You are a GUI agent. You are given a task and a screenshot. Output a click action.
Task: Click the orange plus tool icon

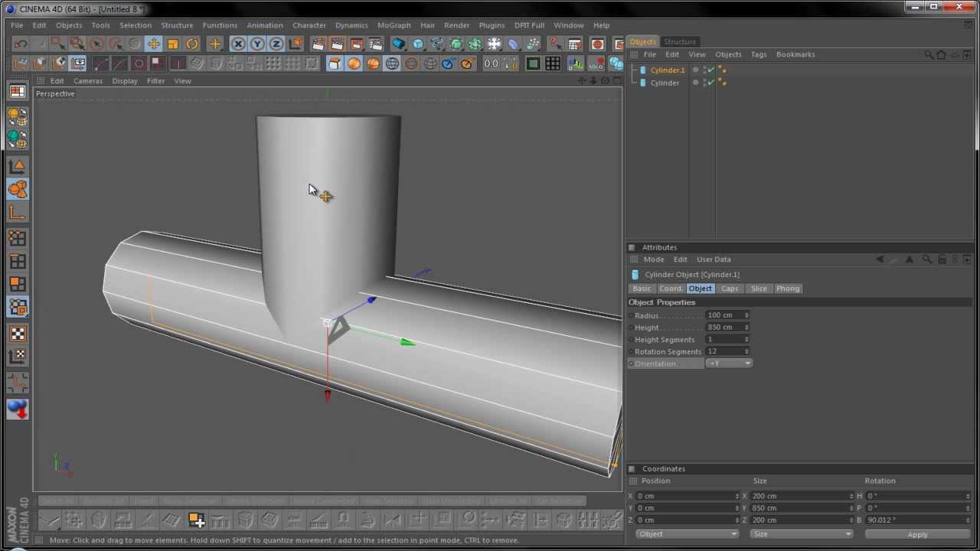(x=215, y=44)
